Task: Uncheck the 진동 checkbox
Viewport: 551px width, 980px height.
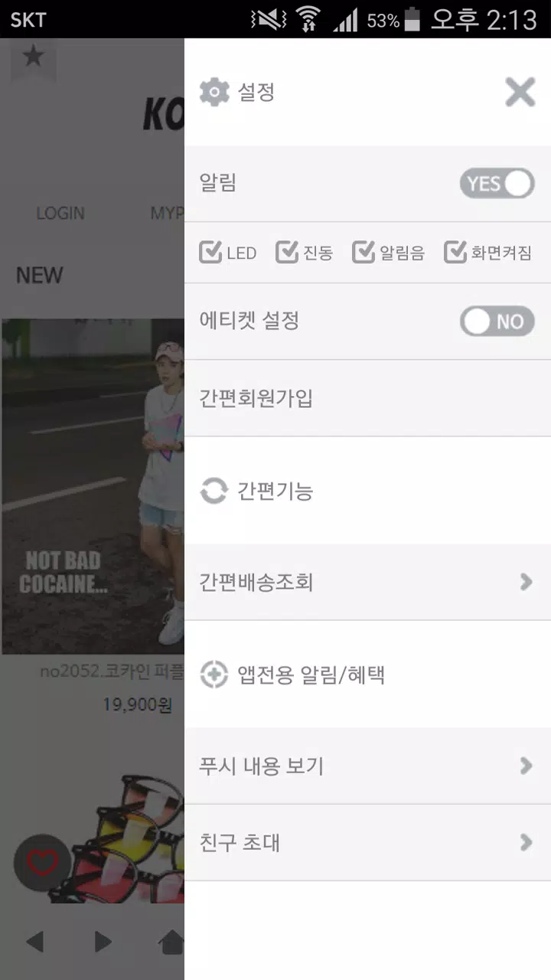Action: pyautogui.click(x=287, y=252)
